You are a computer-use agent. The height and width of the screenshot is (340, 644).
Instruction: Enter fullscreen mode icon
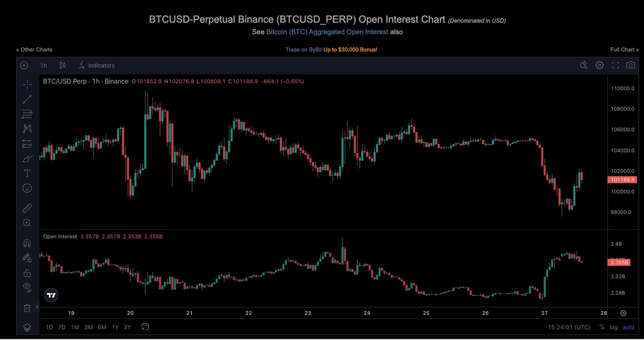point(615,65)
